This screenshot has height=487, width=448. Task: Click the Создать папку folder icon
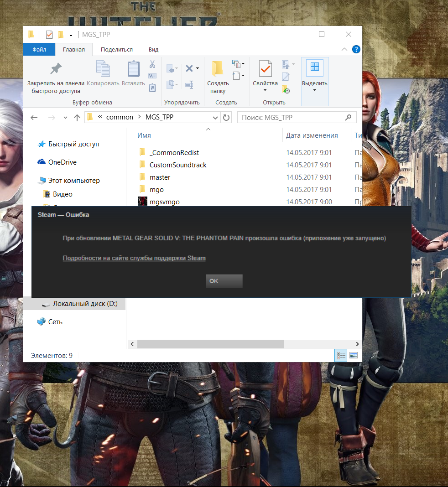218,69
